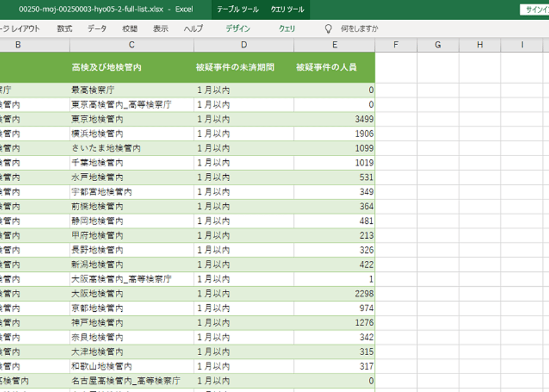Click the 何をしますか search field
Viewport: 549px width, 392px height.
point(359,29)
